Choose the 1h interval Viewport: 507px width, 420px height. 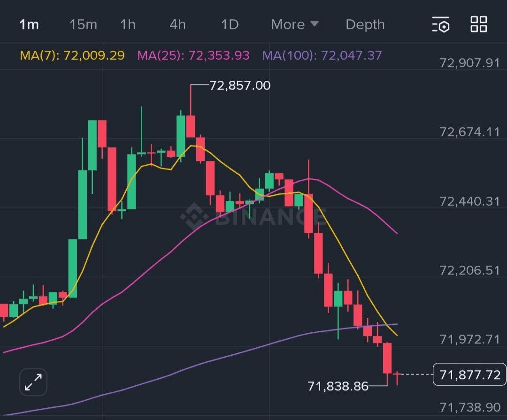128,24
